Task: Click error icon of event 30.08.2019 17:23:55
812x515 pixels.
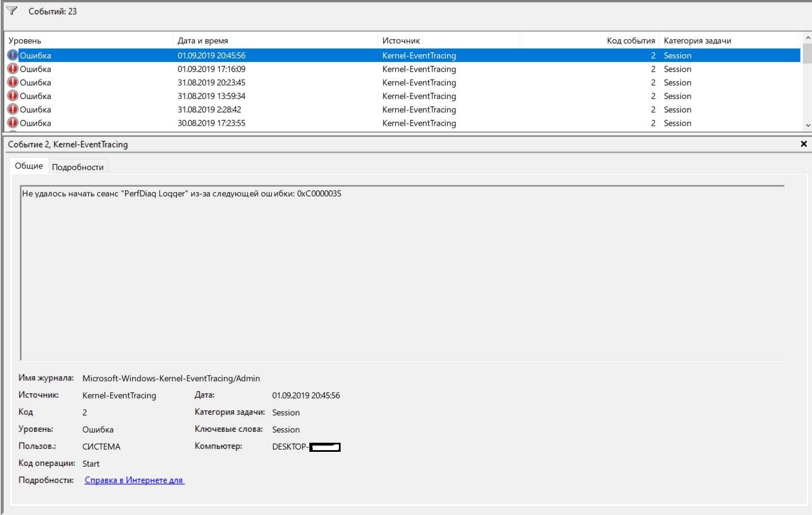Action: 13,123
